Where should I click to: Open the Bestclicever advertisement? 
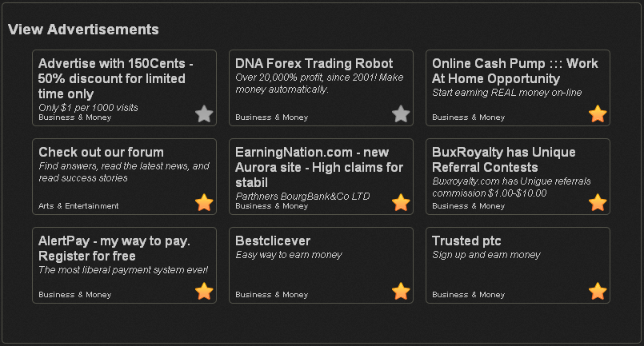click(x=273, y=241)
